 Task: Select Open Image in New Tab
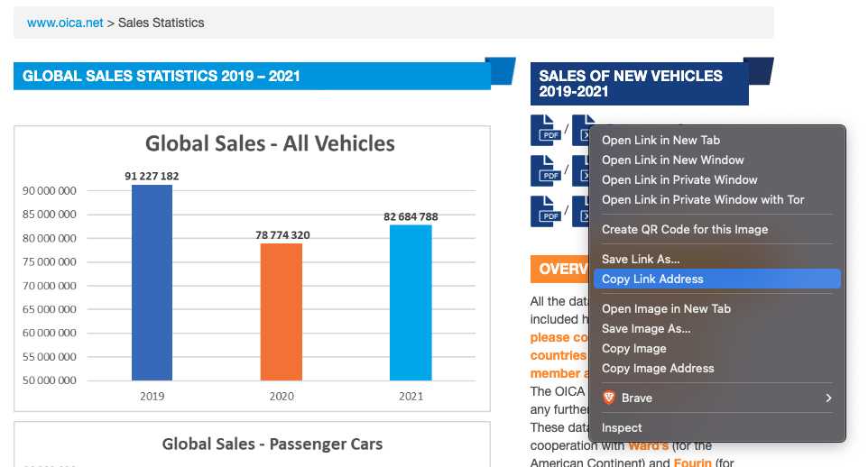pyautogui.click(x=666, y=308)
